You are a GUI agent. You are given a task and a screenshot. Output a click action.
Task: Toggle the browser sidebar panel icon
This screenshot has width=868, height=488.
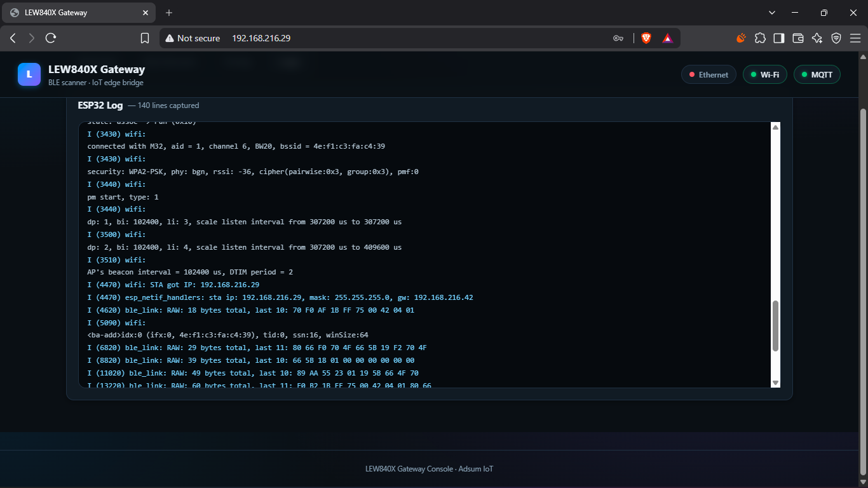(x=779, y=38)
